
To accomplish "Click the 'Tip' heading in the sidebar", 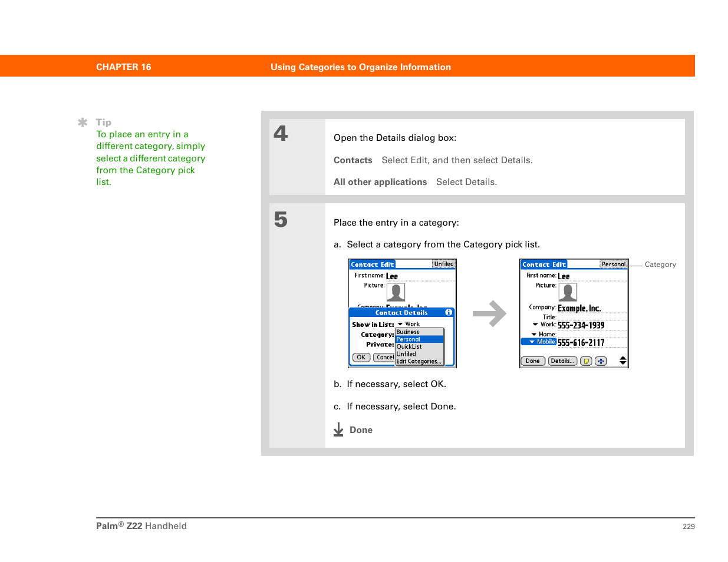I will (x=104, y=123).
